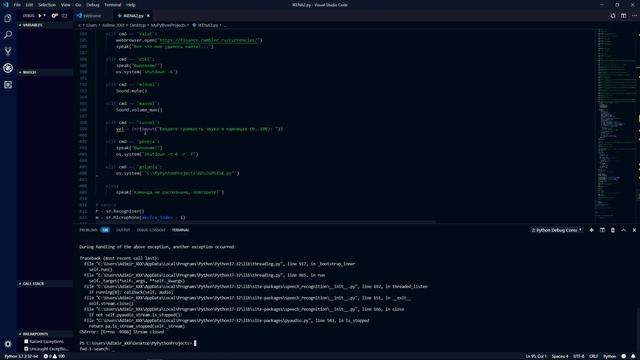This screenshot has height=360, width=640.
Task: Click Ln 95, Col 1 in the status bar
Action: (x=536, y=356)
